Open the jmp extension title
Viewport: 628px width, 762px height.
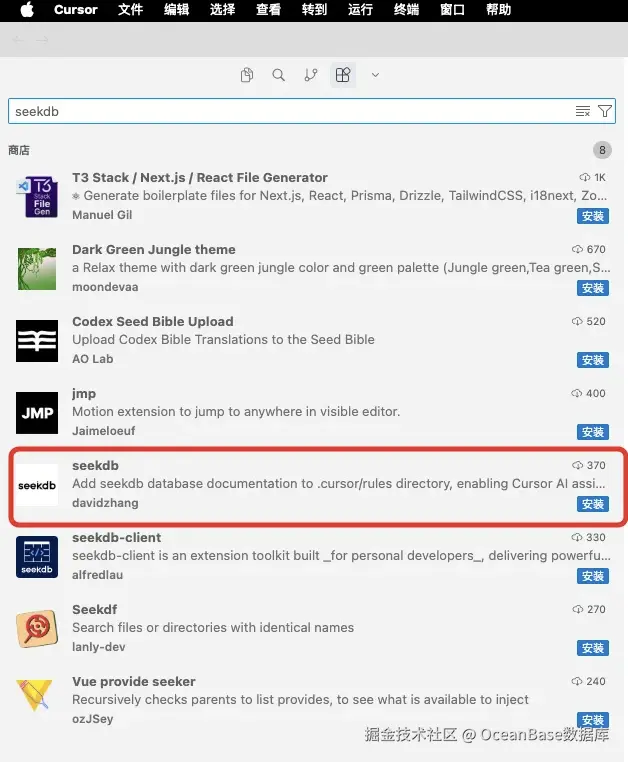pos(84,394)
